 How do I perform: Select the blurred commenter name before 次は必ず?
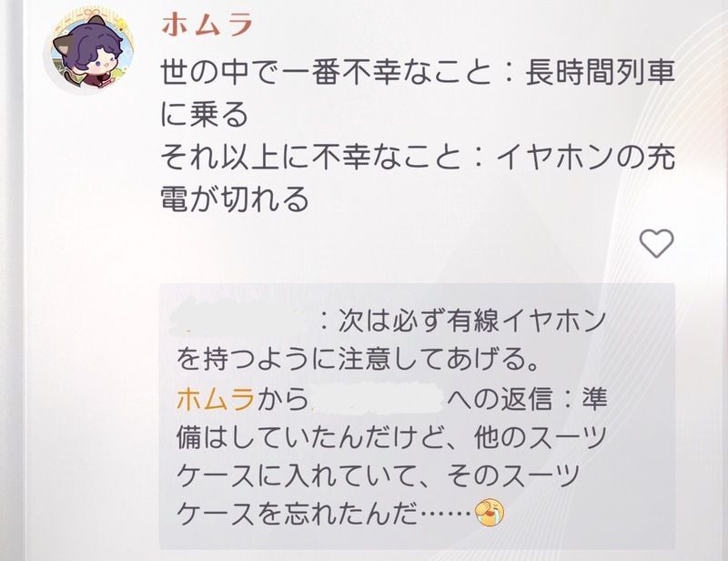coord(242,321)
